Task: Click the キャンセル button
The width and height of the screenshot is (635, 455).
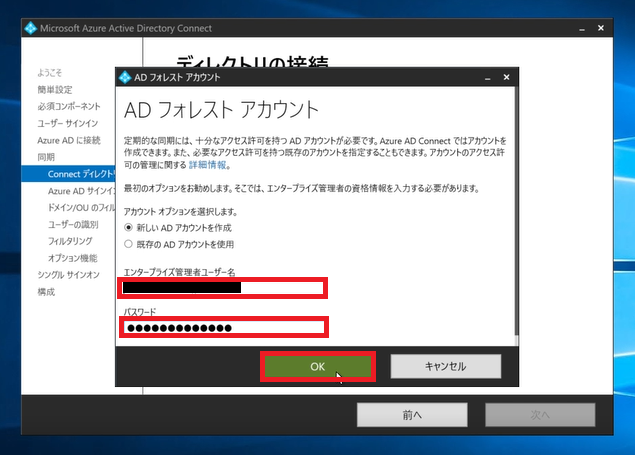Action: [x=445, y=366]
